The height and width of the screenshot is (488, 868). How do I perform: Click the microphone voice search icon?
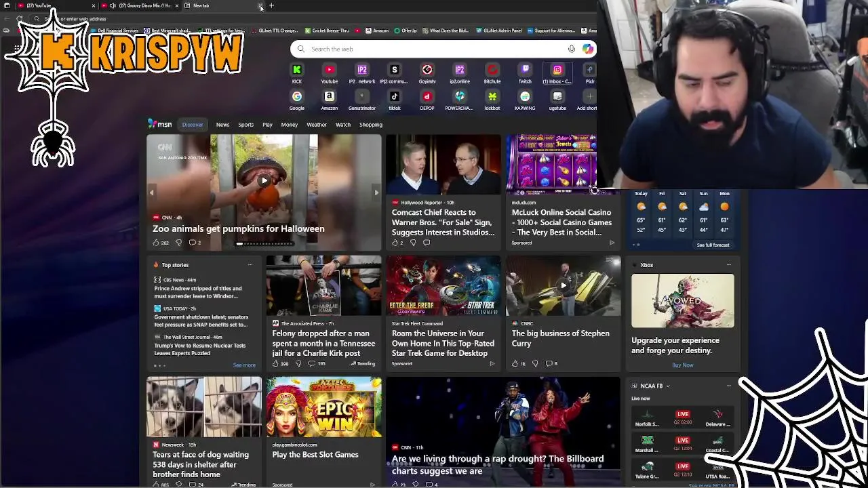tap(572, 49)
